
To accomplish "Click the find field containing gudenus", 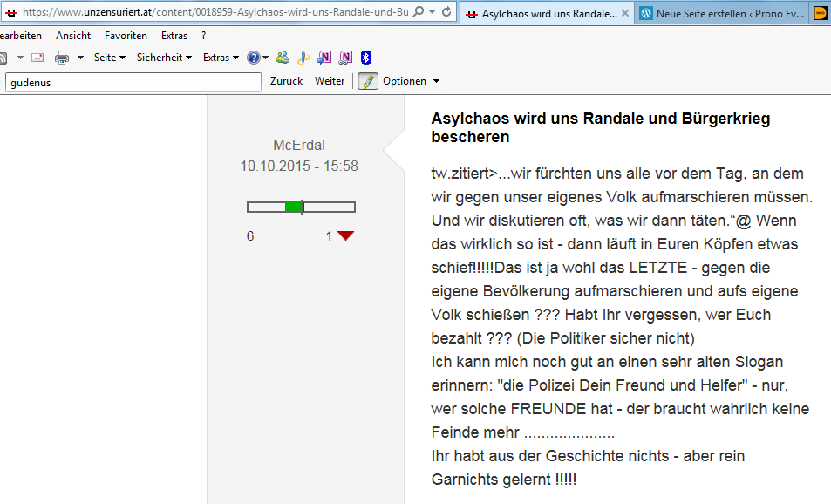I will pos(133,81).
